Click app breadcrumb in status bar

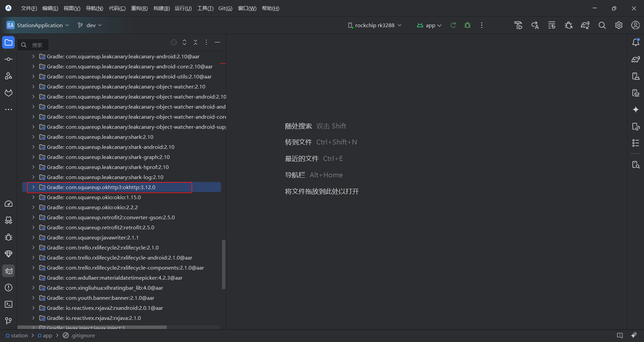45,335
